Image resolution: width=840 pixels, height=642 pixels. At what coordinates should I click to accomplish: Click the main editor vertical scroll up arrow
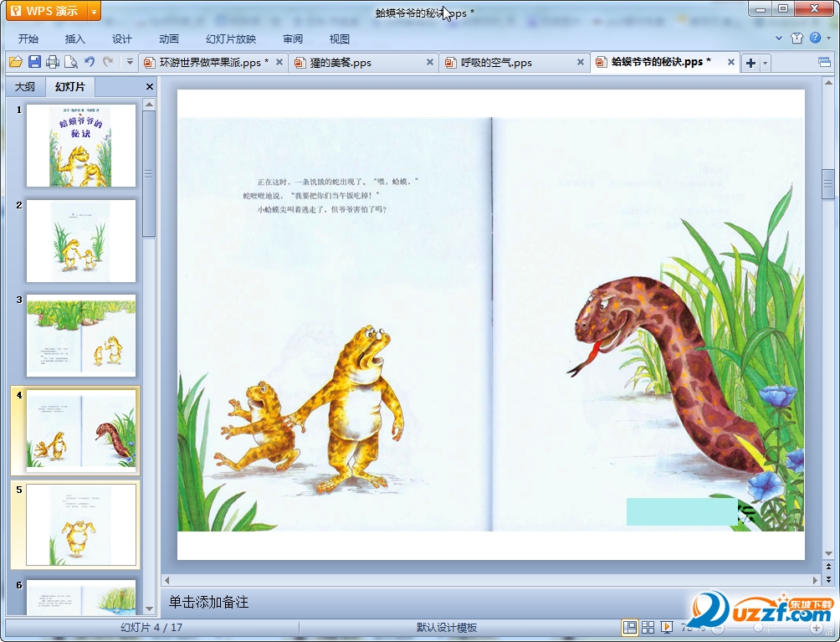pos(828,83)
